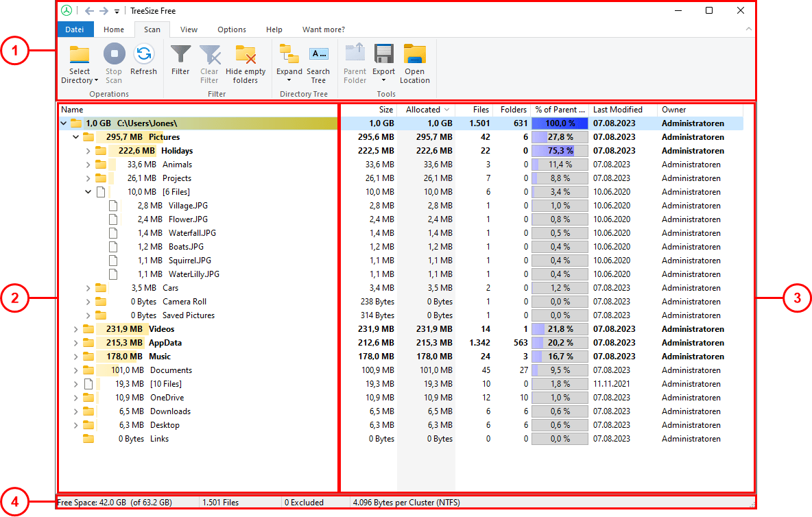
Task: Click Open Location icon
Action: (415, 53)
